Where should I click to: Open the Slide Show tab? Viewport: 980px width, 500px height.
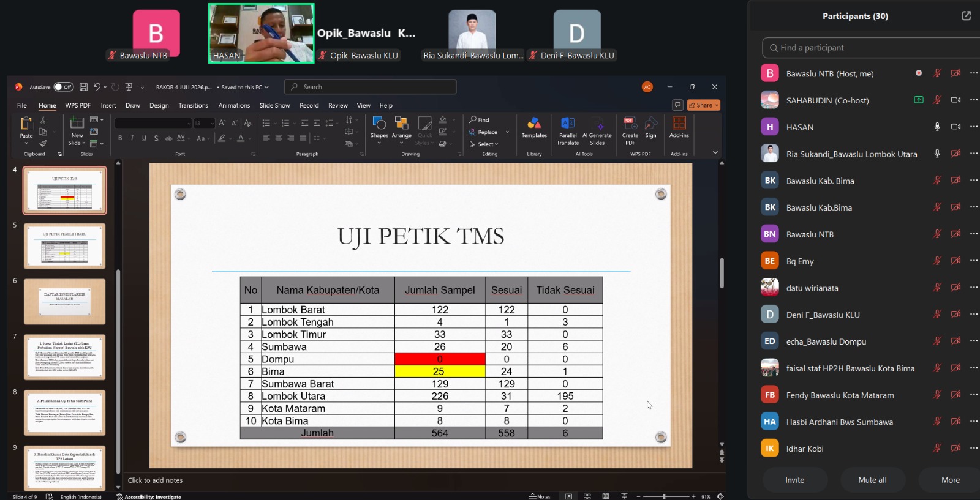pos(274,105)
